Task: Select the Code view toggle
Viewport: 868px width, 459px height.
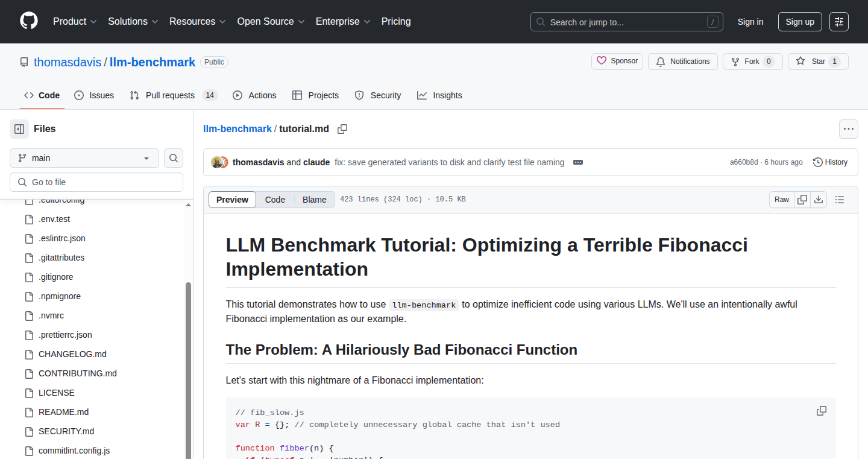Action: tap(275, 200)
